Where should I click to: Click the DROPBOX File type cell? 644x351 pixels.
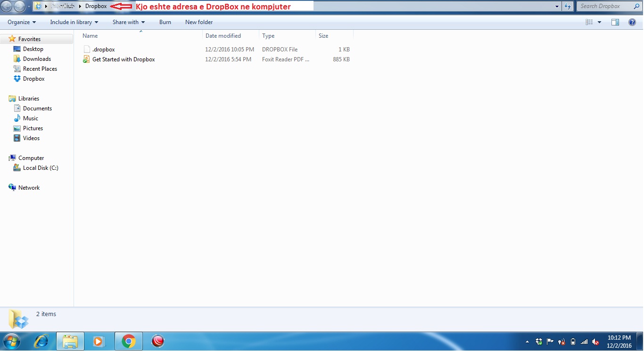click(x=280, y=50)
